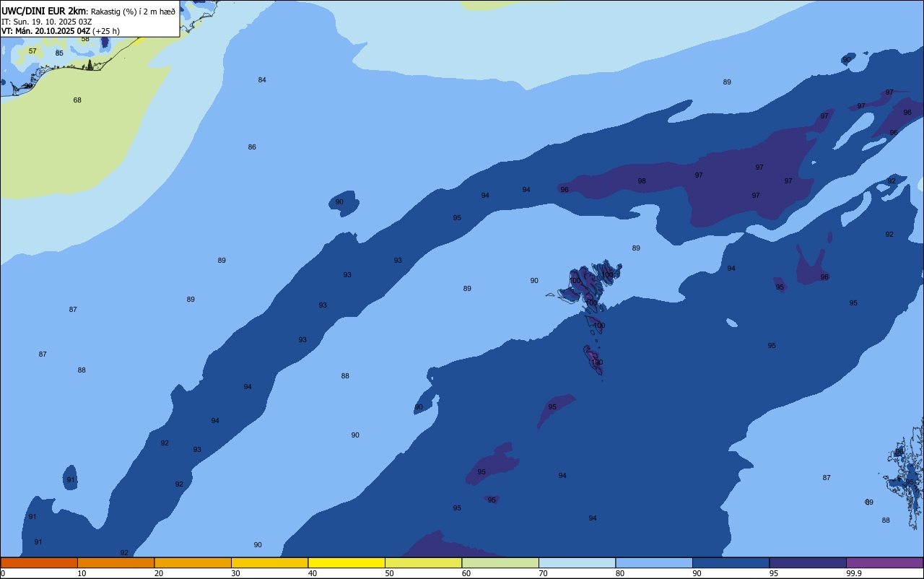Click the purple legend swatch above 99.9
Viewport: 924px width, 579px height.
(884, 562)
